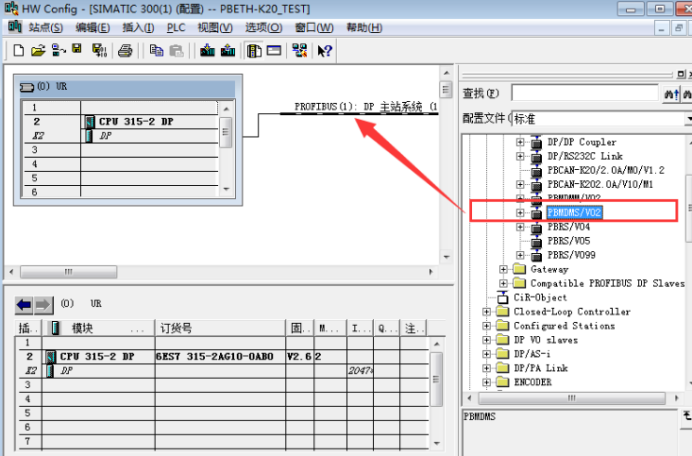The width and height of the screenshot is (692, 456).
Task: Click the Copy toolbar icon
Action: tap(156, 50)
